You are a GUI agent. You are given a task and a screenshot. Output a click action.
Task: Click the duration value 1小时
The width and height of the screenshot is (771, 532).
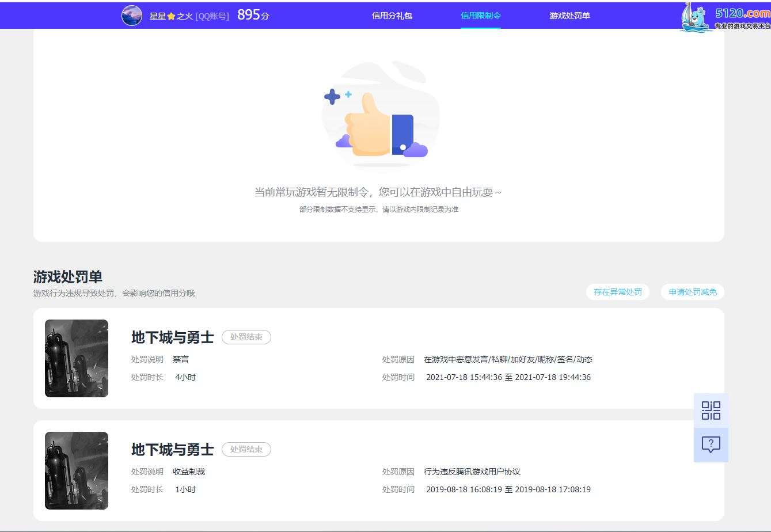[185, 489]
